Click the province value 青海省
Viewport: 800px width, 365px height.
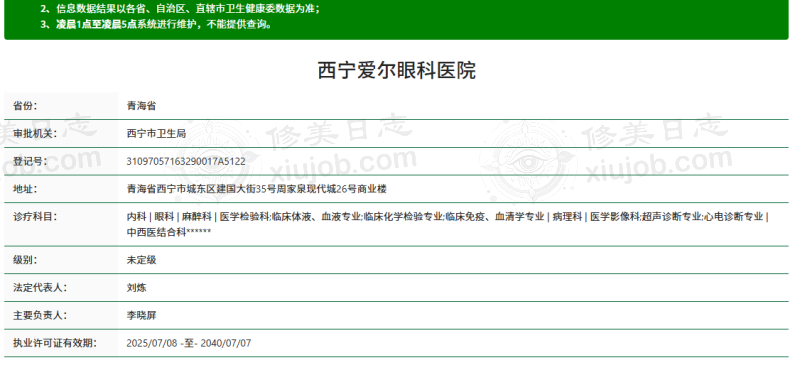[x=141, y=106]
